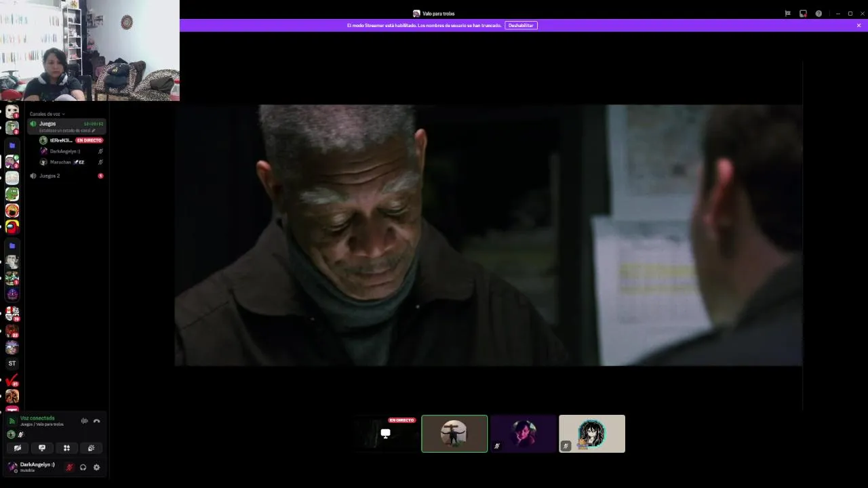Click the main movie stream video
Image resolution: width=868 pixels, height=488 pixels.
pyautogui.click(x=488, y=235)
